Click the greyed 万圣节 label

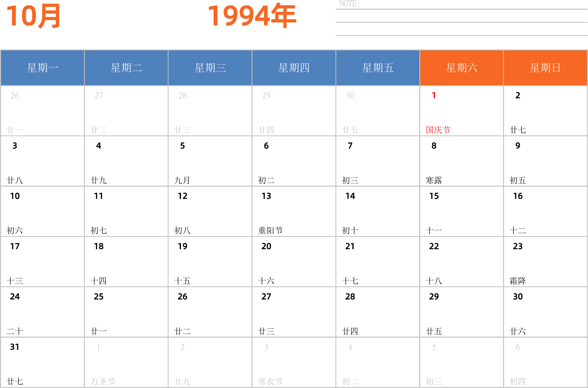(x=103, y=381)
